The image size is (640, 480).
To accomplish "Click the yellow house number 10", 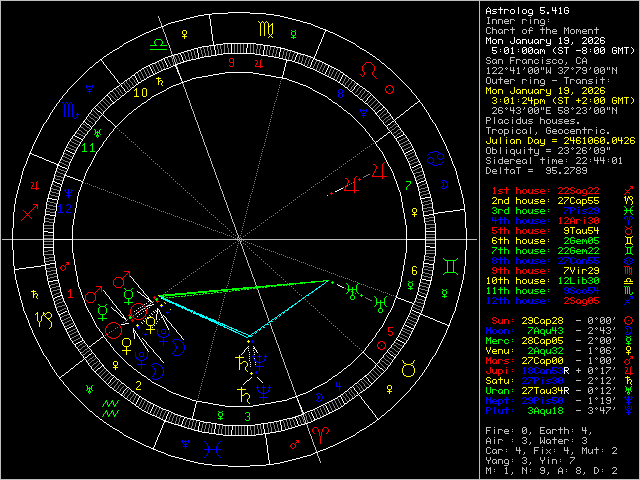I will (x=141, y=92).
